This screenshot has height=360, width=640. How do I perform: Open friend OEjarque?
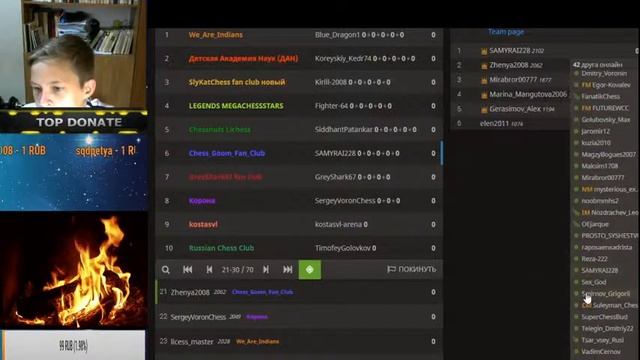pos(595,224)
